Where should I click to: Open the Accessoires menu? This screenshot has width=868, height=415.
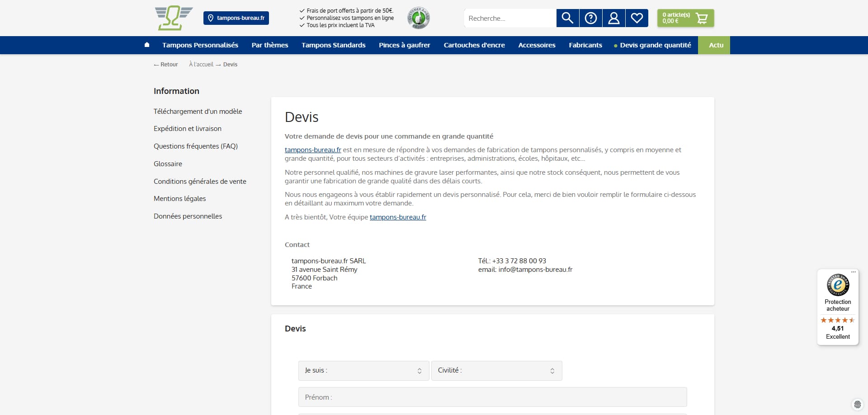coord(537,45)
